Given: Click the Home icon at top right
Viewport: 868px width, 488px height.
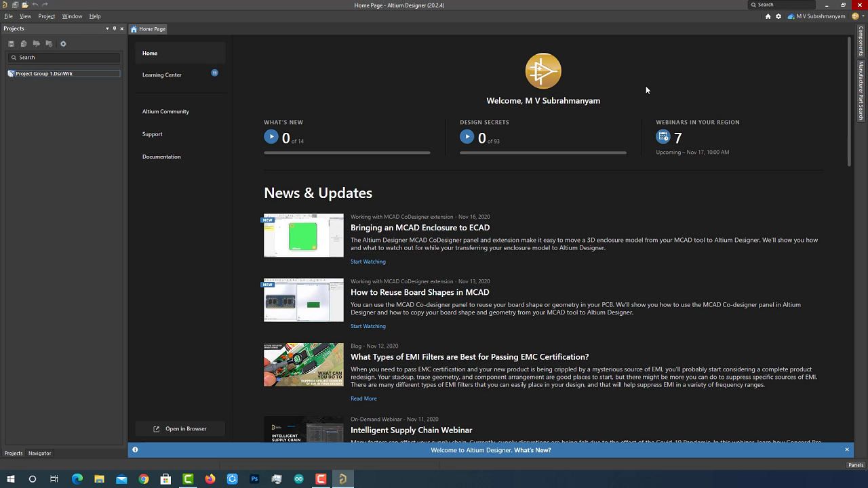Looking at the screenshot, I should click(768, 16).
